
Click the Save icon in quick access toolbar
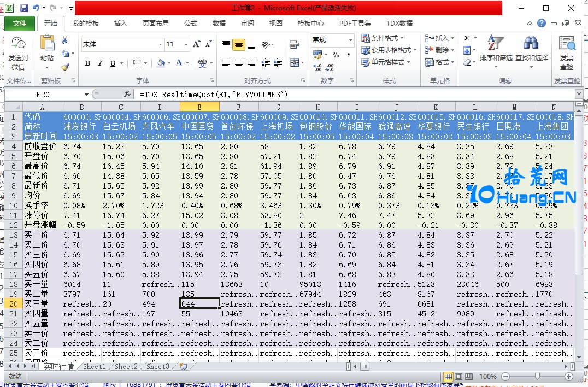coord(24,8)
